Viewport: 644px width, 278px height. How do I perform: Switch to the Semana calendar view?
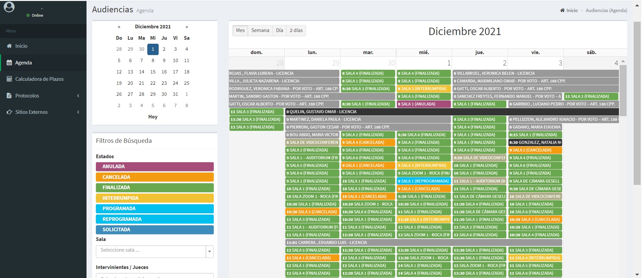260,30
